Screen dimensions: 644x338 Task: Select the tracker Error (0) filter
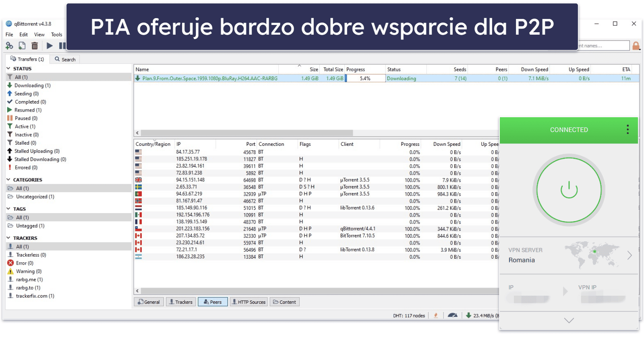(68, 263)
